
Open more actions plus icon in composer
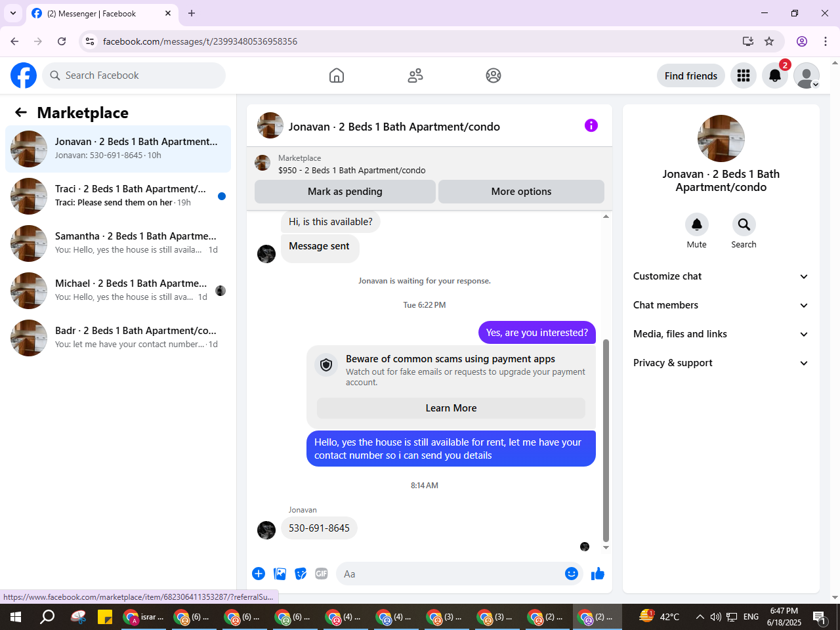click(259, 574)
